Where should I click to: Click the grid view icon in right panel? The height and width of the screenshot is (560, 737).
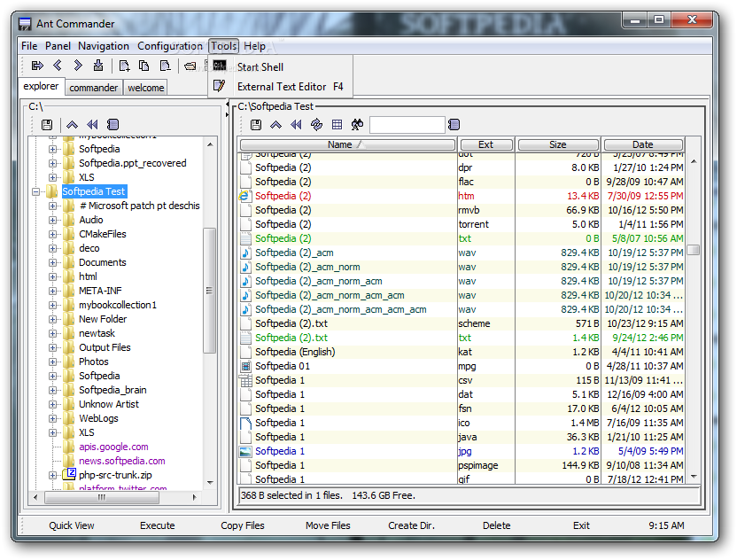[x=337, y=125]
